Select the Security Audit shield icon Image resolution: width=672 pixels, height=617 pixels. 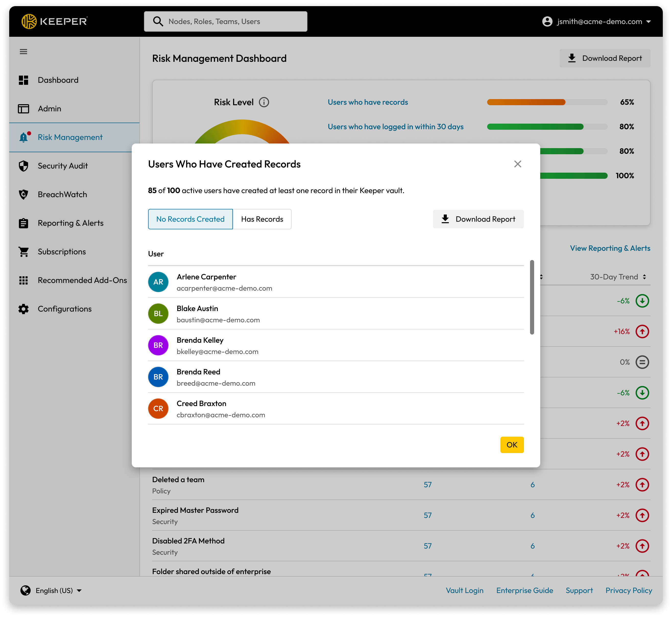click(24, 165)
